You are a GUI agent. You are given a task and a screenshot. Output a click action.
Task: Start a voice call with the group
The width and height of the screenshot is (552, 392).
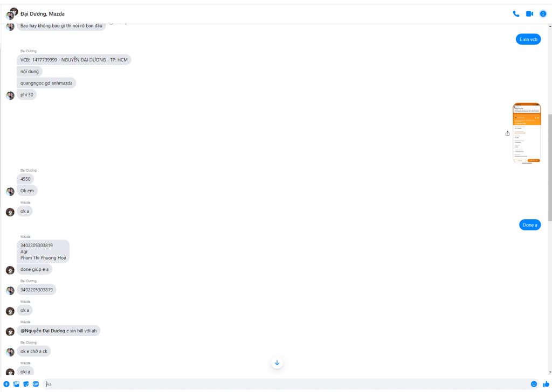click(x=516, y=14)
